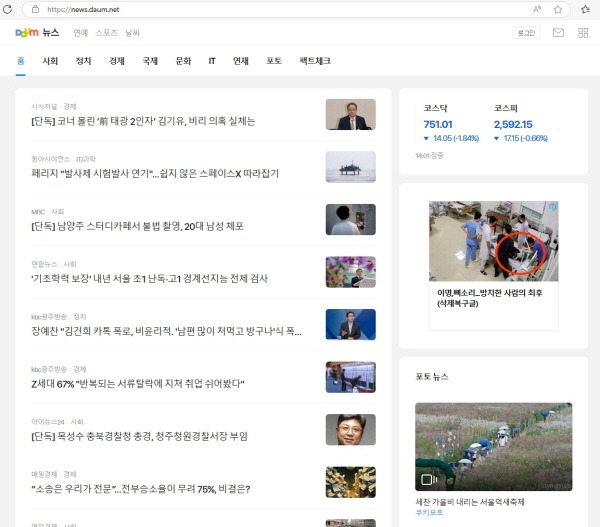Switch to the 국제 tab
Screen dimensions: 600x527
[150, 61]
